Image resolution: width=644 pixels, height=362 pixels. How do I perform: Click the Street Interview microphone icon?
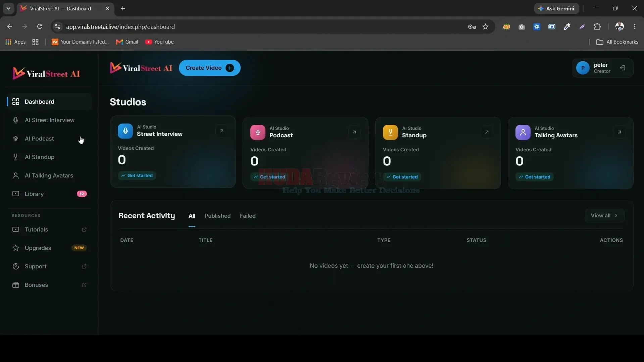click(x=125, y=131)
